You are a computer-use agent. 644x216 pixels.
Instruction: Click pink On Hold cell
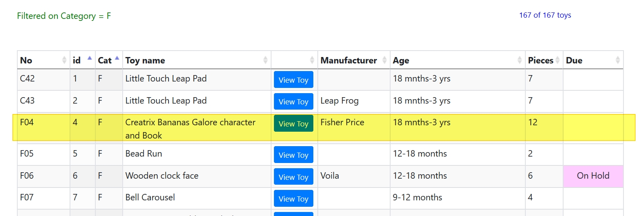tap(593, 176)
